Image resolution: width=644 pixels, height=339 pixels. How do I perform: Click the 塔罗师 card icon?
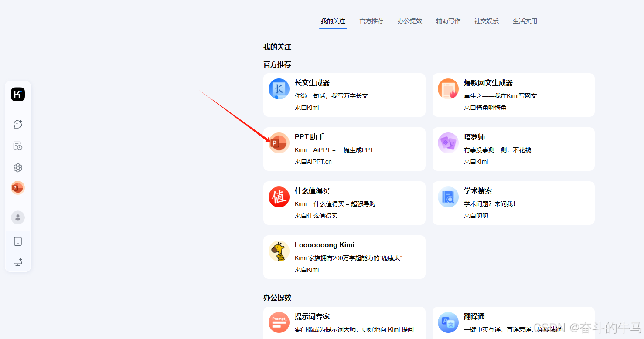[448, 143]
